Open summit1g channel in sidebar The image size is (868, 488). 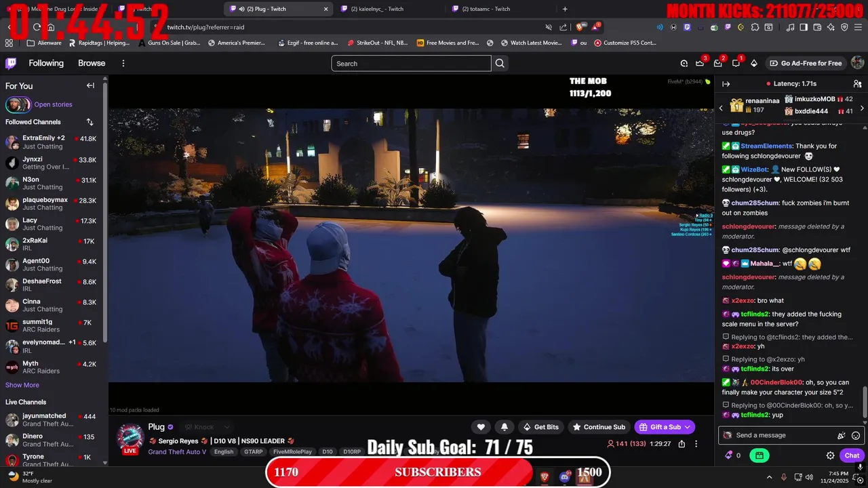(52, 325)
